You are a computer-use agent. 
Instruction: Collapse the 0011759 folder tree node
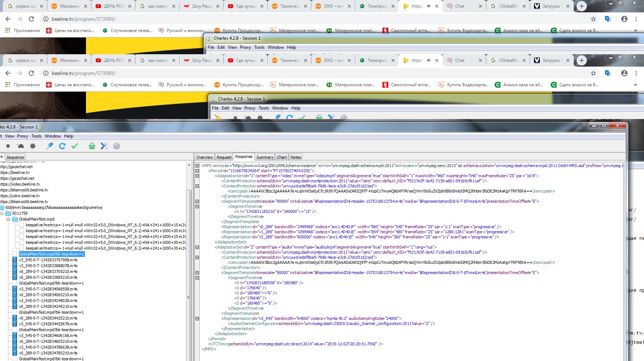pyautogui.click(x=2, y=213)
